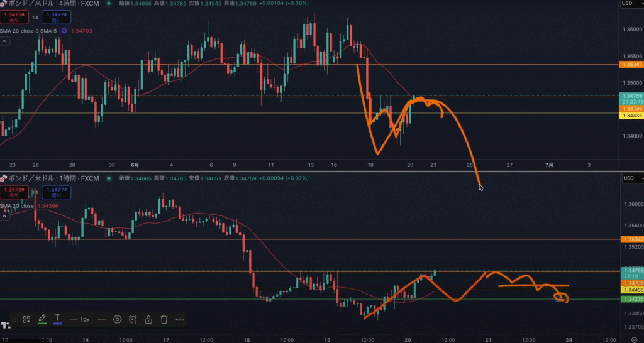Click the TradingView logo at bottom left
The image size is (644, 343).
coord(6,325)
